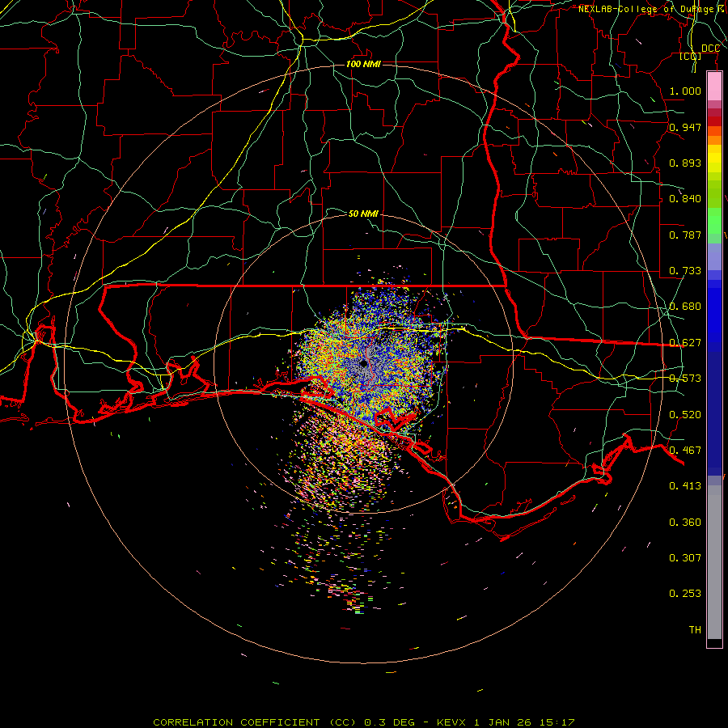
Task: Click the 0.680 scale value
Action: pos(685,306)
